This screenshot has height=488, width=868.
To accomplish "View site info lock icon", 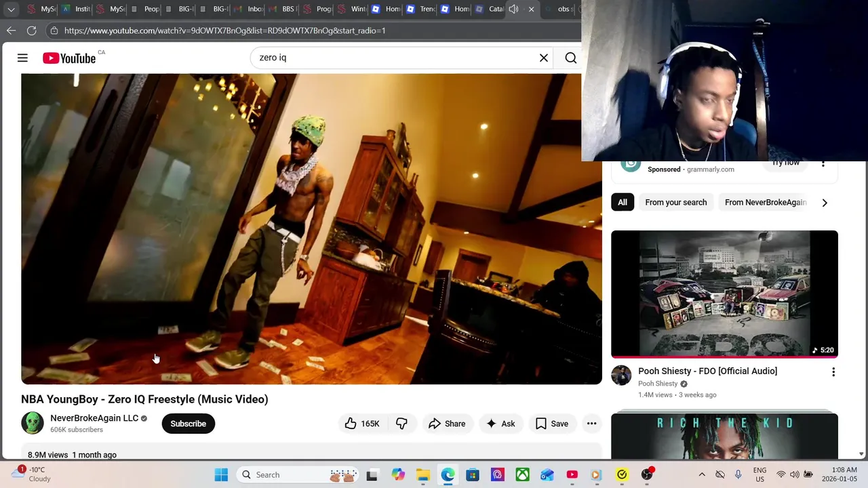I will [54, 30].
